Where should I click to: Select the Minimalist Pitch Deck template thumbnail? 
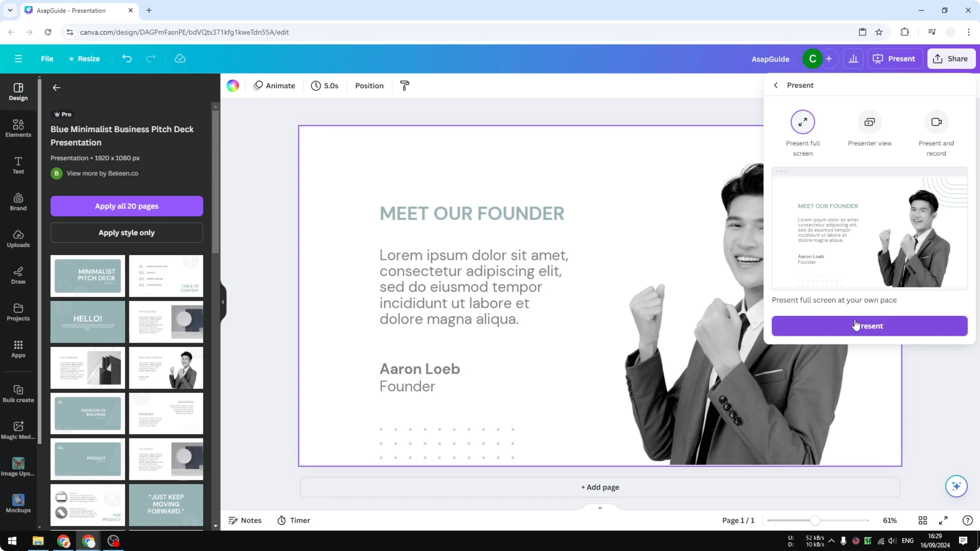(88, 276)
